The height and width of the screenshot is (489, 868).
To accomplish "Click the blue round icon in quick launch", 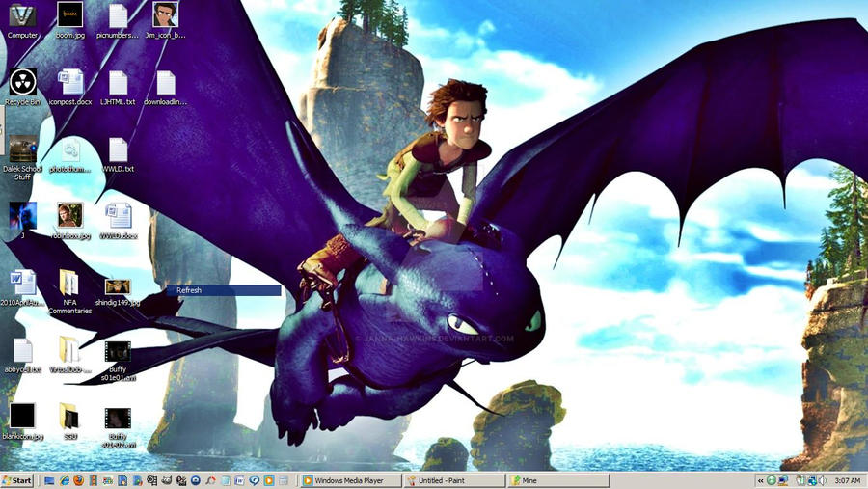I will pyautogui.click(x=196, y=480).
